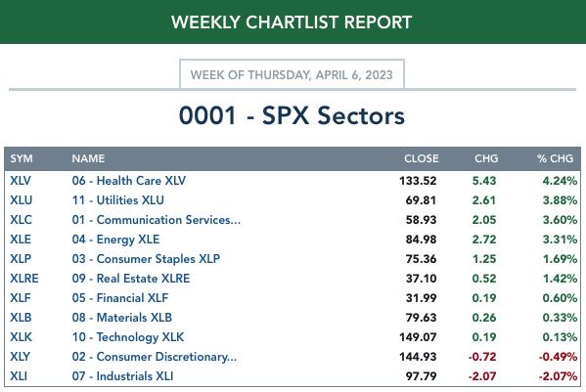Select the XLRE symbol link
The image size is (586, 392).
click(24, 279)
